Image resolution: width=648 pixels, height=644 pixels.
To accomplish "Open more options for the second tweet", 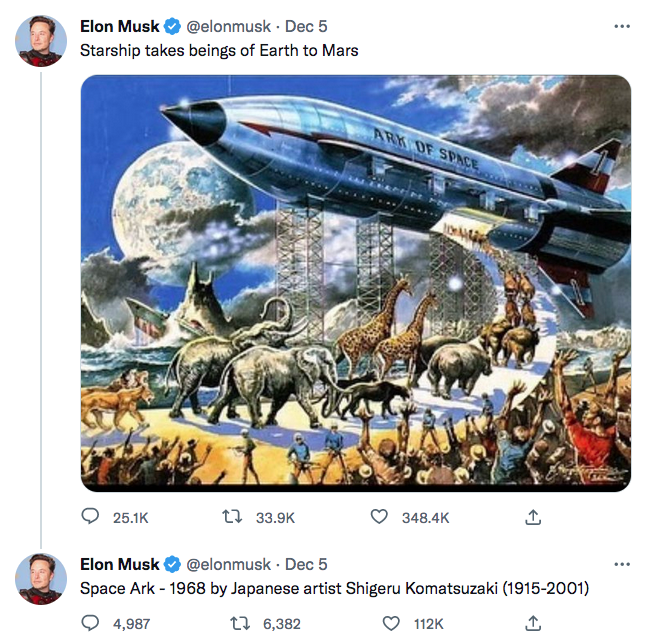I will [622, 564].
